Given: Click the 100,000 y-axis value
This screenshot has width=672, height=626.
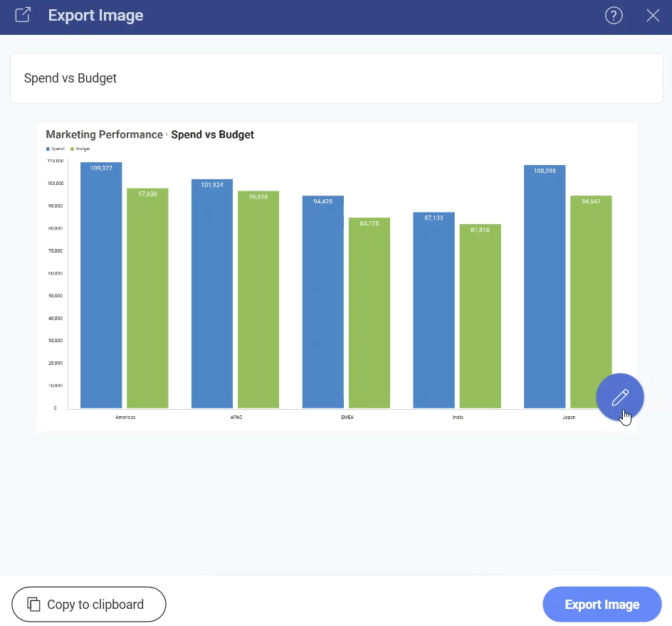Looking at the screenshot, I should click(56, 184).
